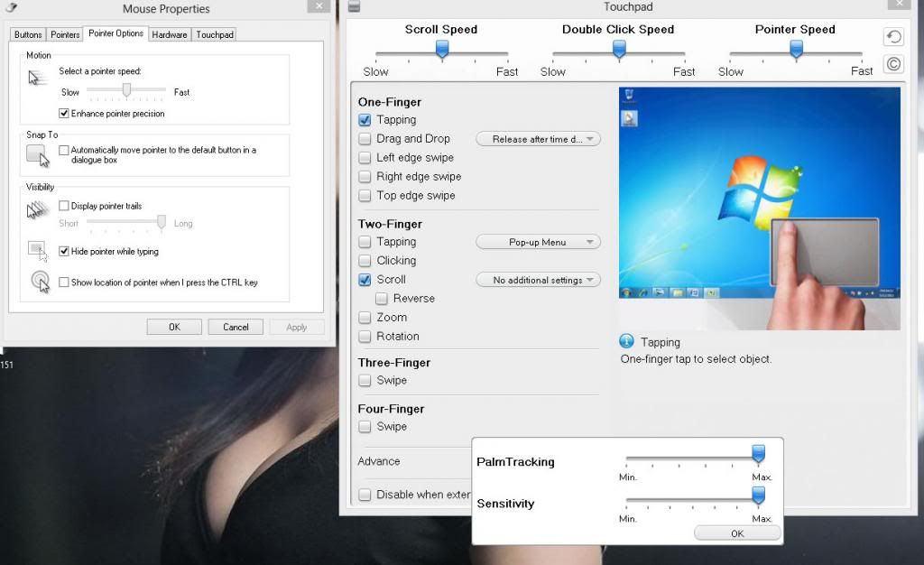
Task: Click the Select a pointer speed slider
Action: click(126, 90)
